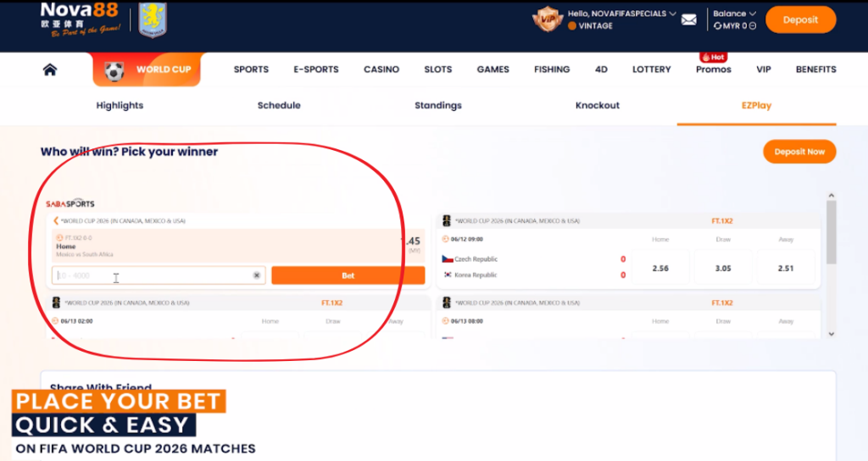Switch to the Highlights tab

coord(120,105)
